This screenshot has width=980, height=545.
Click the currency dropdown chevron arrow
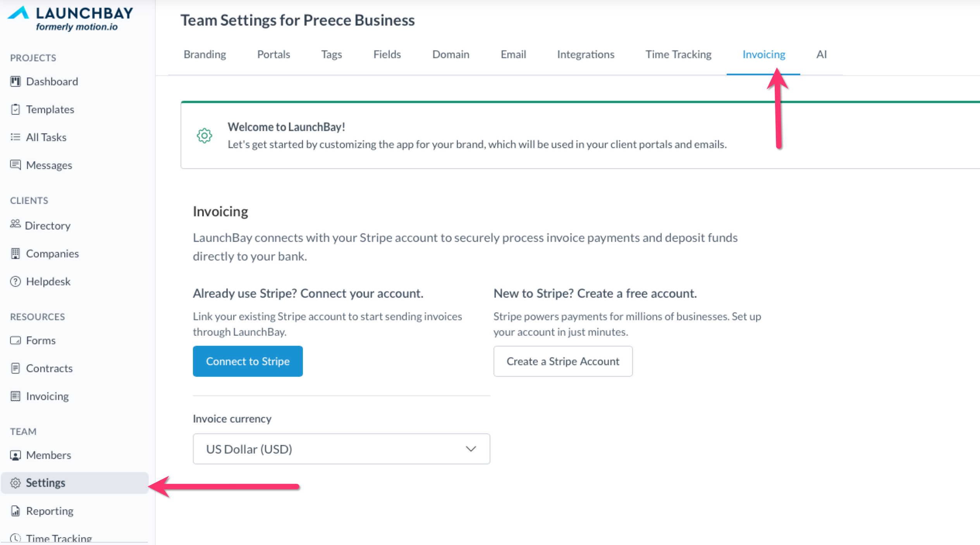471,449
